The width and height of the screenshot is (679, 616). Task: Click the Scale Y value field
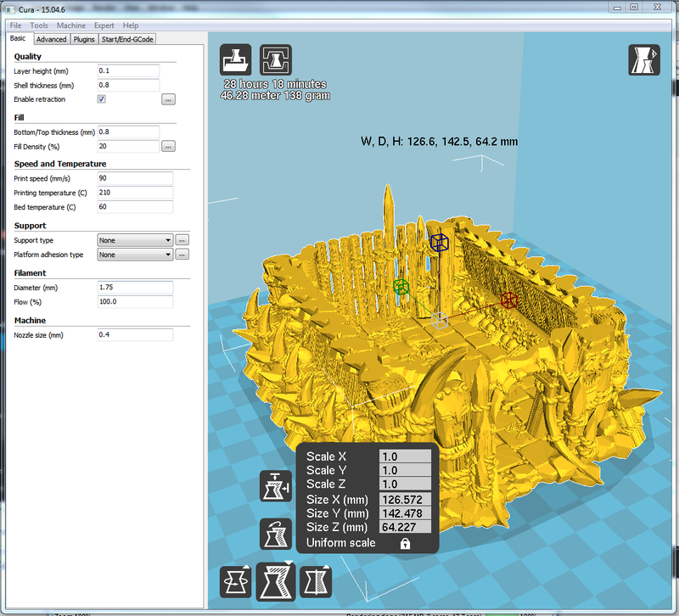pyautogui.click(x=405, y=470)
